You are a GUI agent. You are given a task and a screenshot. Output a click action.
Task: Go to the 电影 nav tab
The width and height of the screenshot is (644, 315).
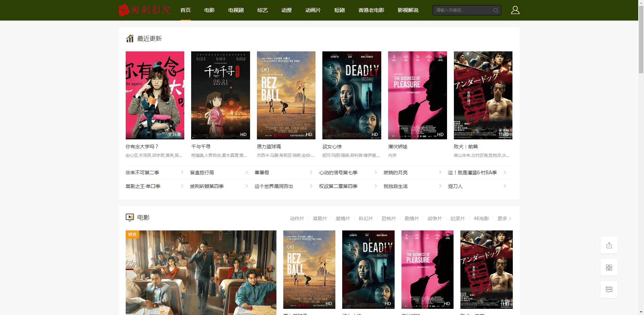point(209,10)
